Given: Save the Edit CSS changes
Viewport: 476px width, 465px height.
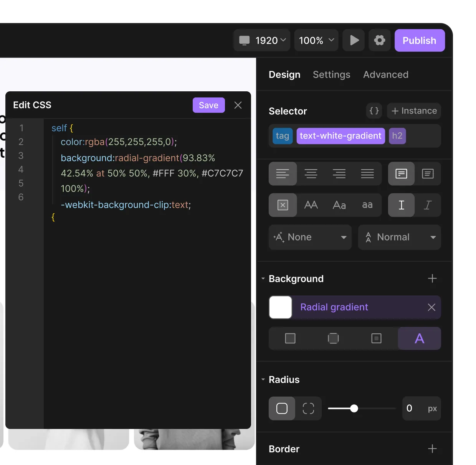Looking at the screenshot, I should tap(209, 105).
